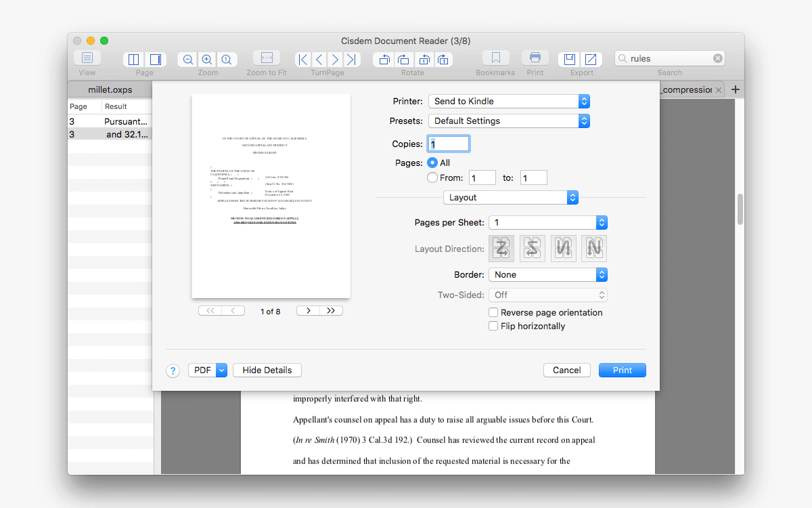Go to previous preview page arrow
The height and width of the screenshot is (508, 812).
(x=233, y=311)
